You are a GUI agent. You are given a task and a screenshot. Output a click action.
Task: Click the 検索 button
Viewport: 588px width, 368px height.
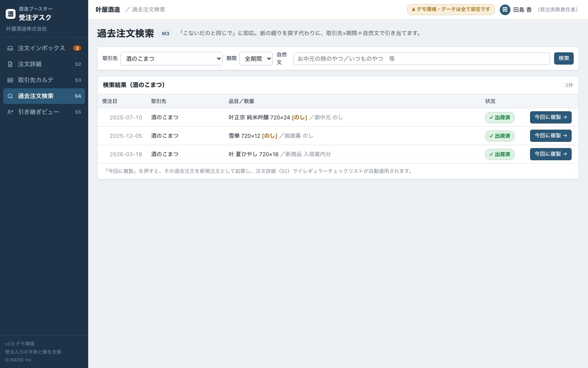pyautogui.click(x=564, y=58)
